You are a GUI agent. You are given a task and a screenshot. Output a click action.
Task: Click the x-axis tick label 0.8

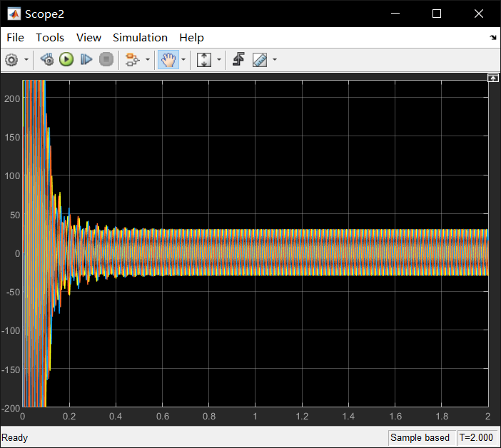click(x=209, y=417)
